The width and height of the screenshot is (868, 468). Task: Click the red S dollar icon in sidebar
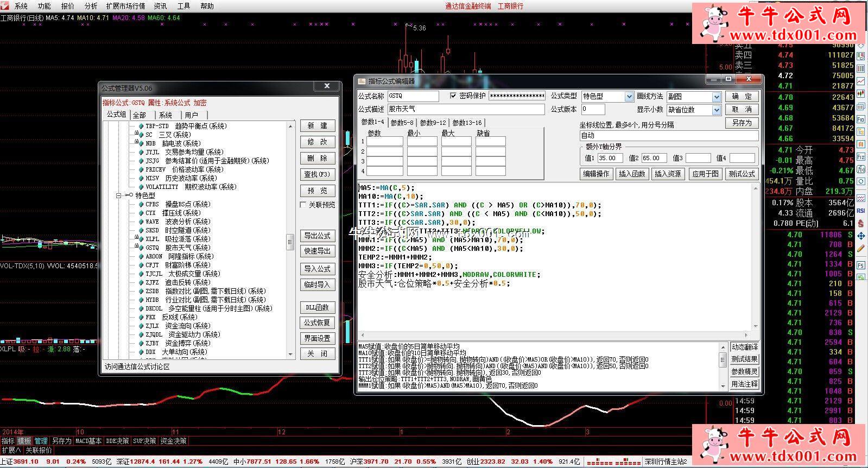pyautogui.click(x=861, y=223)
